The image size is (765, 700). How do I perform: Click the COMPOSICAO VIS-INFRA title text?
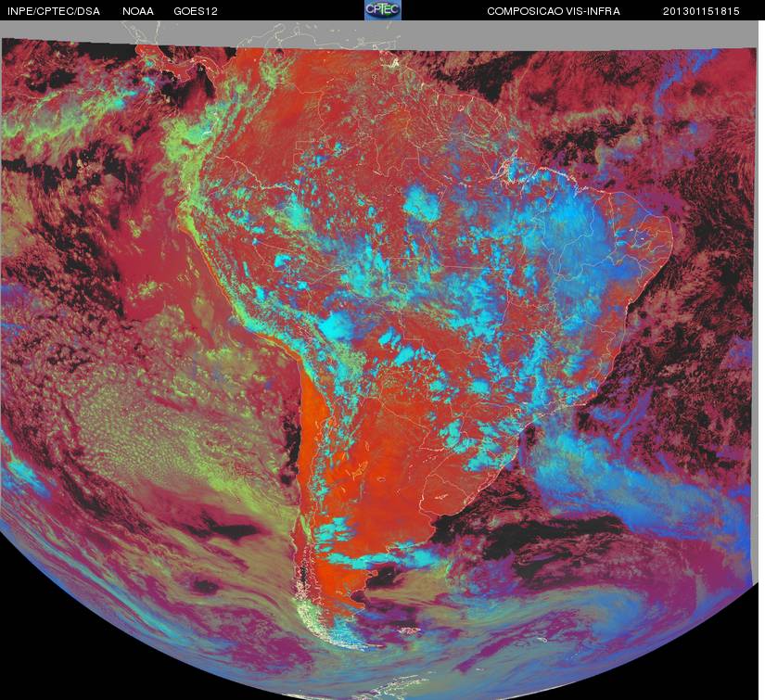pos(554,11)
